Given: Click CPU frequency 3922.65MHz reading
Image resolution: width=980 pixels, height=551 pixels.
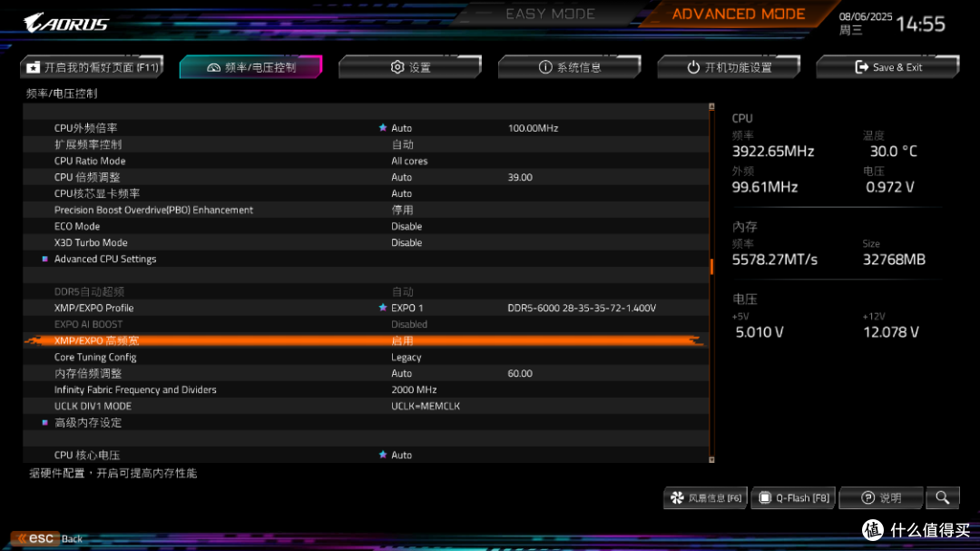Looking at the screenshot, I should 773,152.
